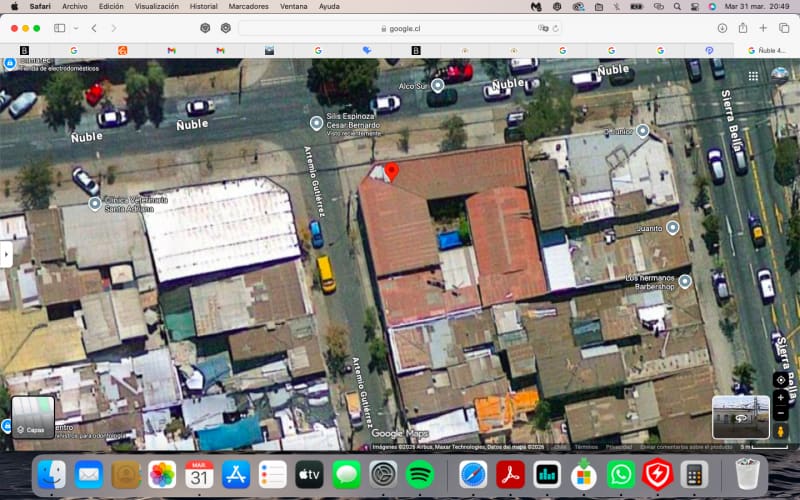
Task: Go back to the previous page
Action: coord(94,28)
